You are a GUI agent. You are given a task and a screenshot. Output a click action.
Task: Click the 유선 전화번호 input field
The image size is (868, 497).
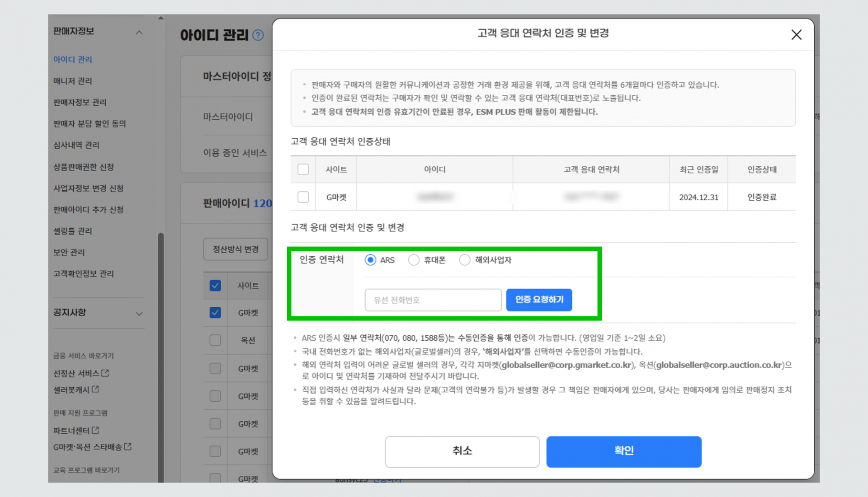coord(433,300)
